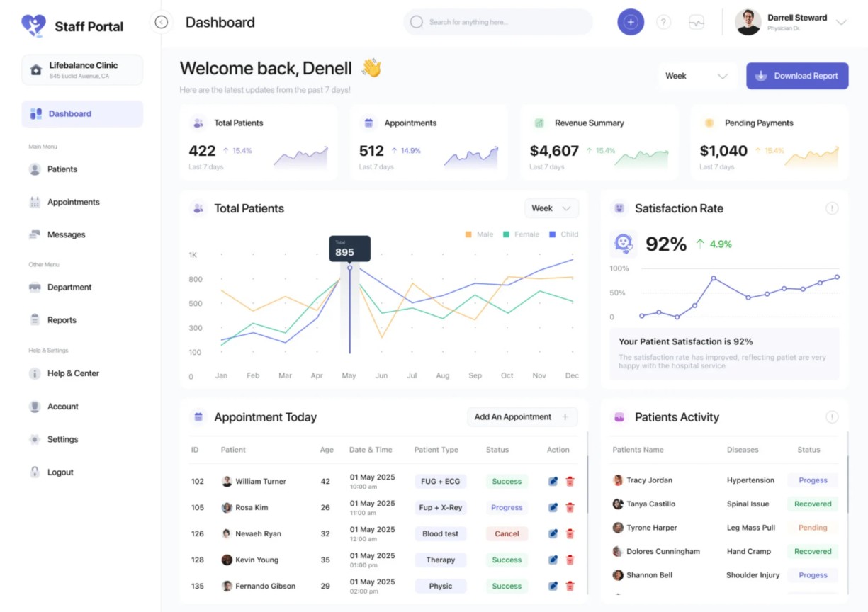Click Add An Appointment button
The width and height of the screenshot is (868, 612).
point(522,417)
